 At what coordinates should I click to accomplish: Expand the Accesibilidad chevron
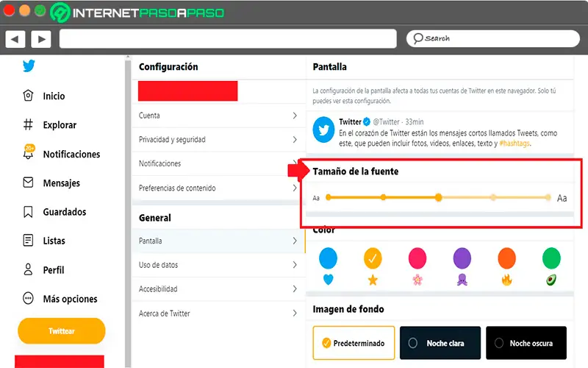click(x=295, y=289)
